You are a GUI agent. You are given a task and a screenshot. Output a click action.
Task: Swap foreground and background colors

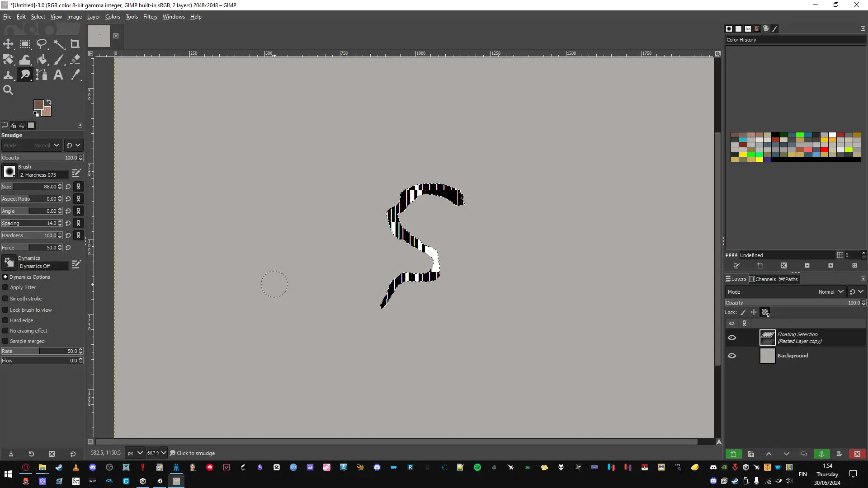click(49, 102)
